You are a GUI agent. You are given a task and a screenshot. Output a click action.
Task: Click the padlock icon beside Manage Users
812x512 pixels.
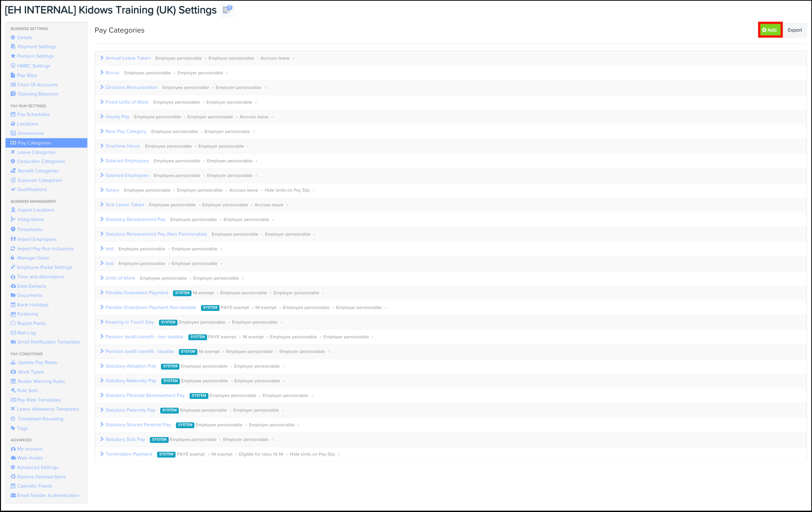12,258
